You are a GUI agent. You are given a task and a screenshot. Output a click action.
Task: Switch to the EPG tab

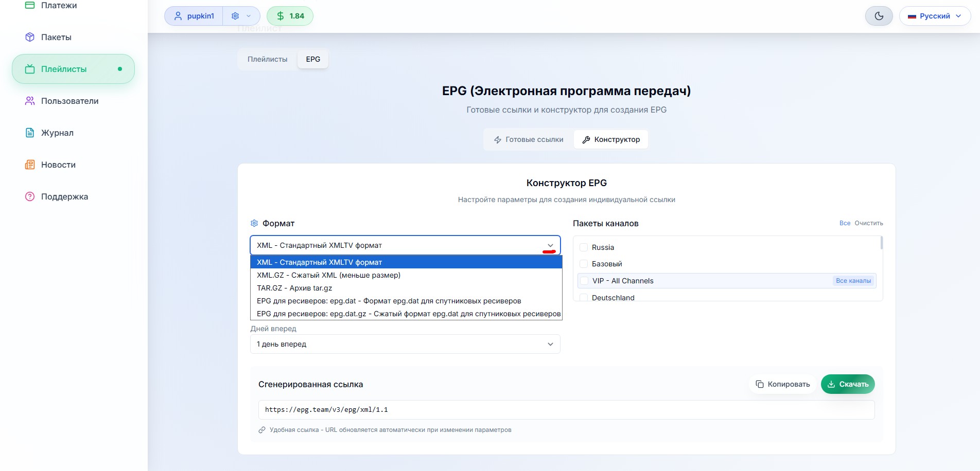click(312, 59)
